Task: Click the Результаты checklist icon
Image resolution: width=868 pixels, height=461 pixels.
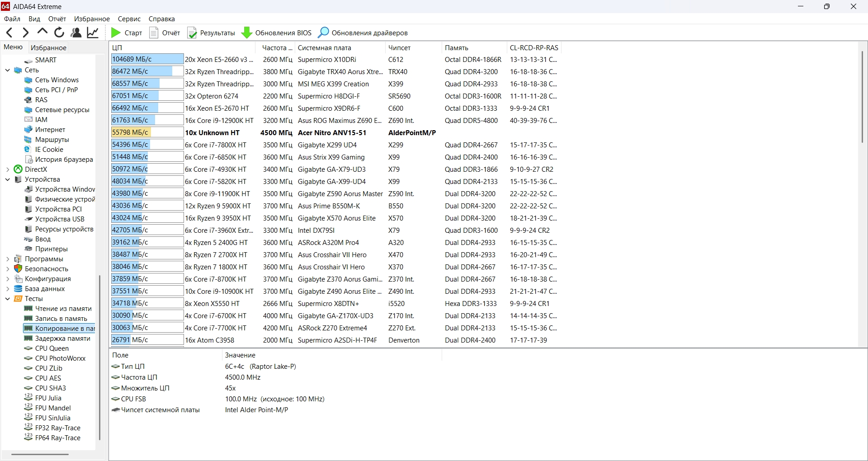Action: click(x=192, y=33)
